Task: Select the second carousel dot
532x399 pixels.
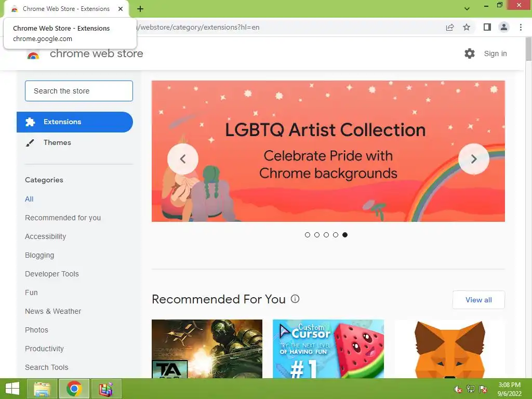Action: [317, 235]
